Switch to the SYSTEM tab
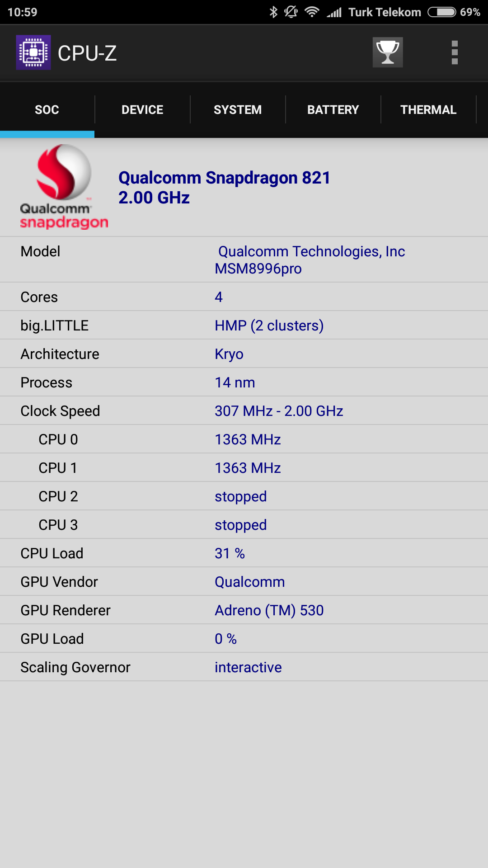 238,109
